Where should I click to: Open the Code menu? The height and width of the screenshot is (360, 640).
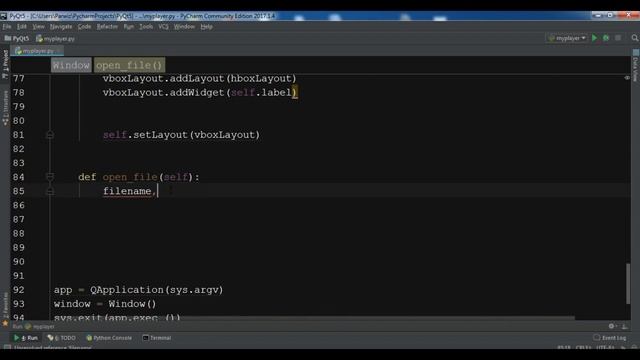[84, 27]
